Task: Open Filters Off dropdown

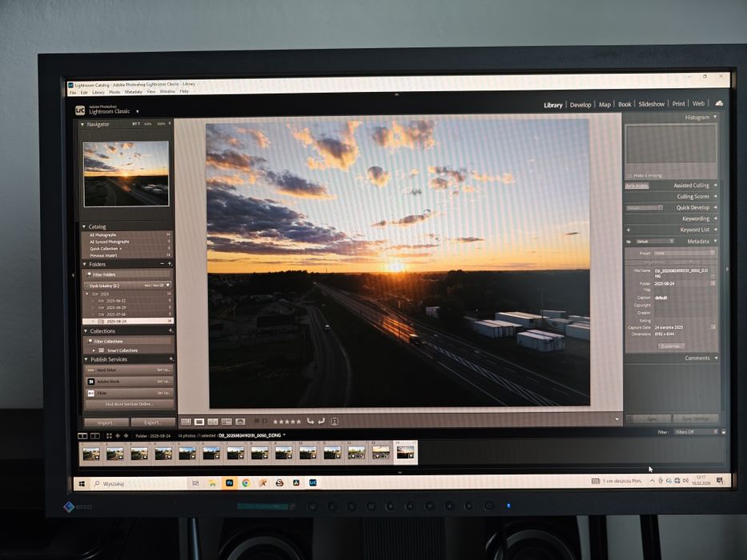Action: (696, 432)
